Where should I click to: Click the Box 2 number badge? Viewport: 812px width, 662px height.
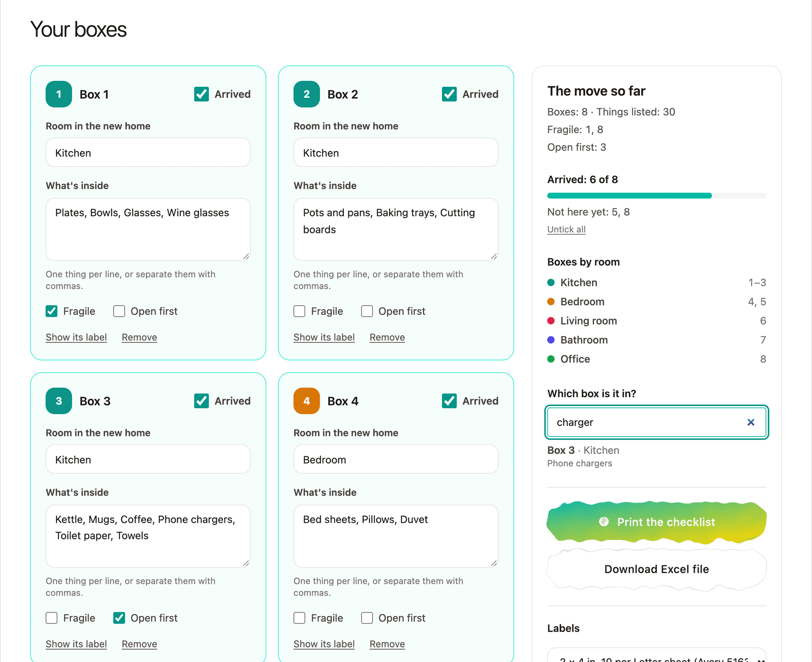pyautogui.click(x=307, y=94)
